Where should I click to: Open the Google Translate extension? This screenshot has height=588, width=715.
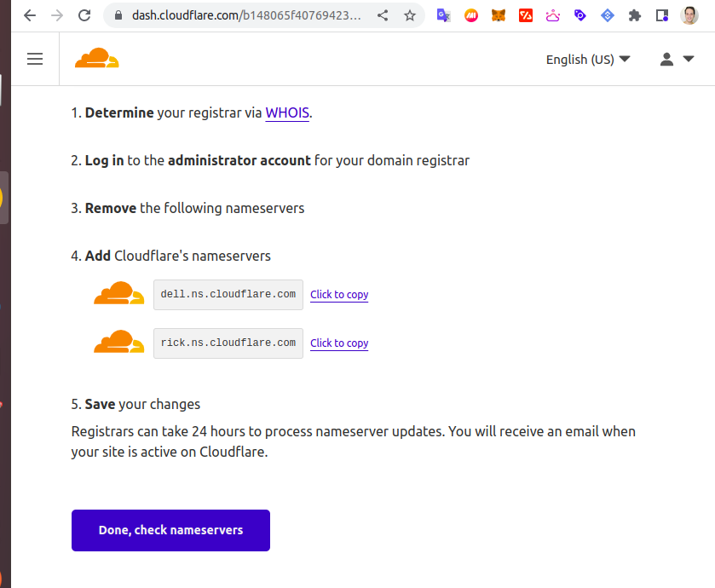(444, 15)
